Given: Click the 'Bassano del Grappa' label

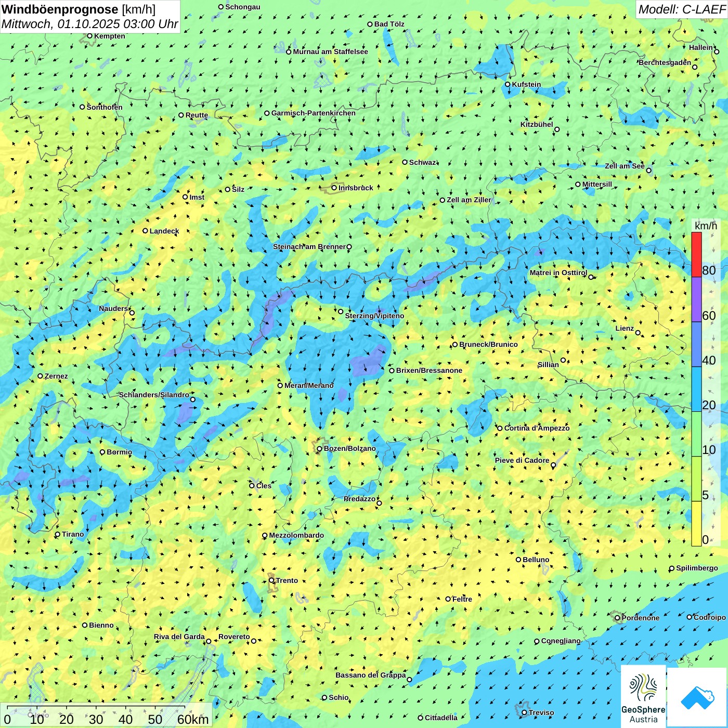Looking at the screenshot, I should point(371,675).
